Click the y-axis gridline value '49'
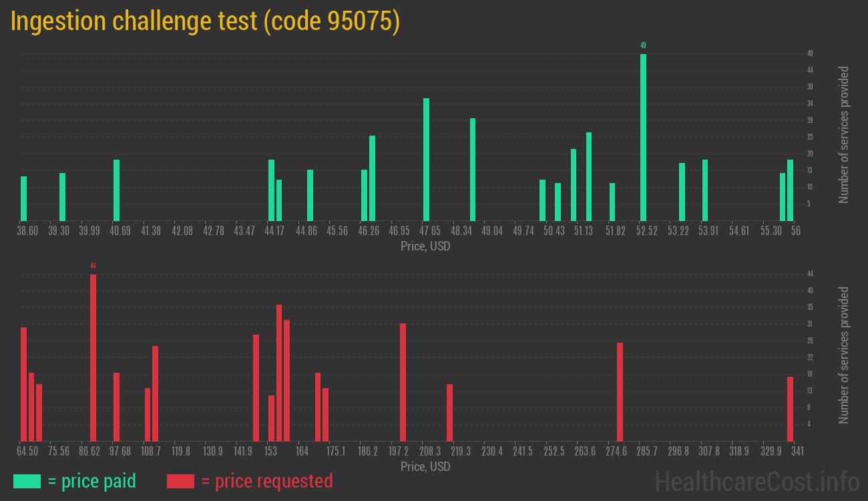The image size is (868, 501). (809, 52)
